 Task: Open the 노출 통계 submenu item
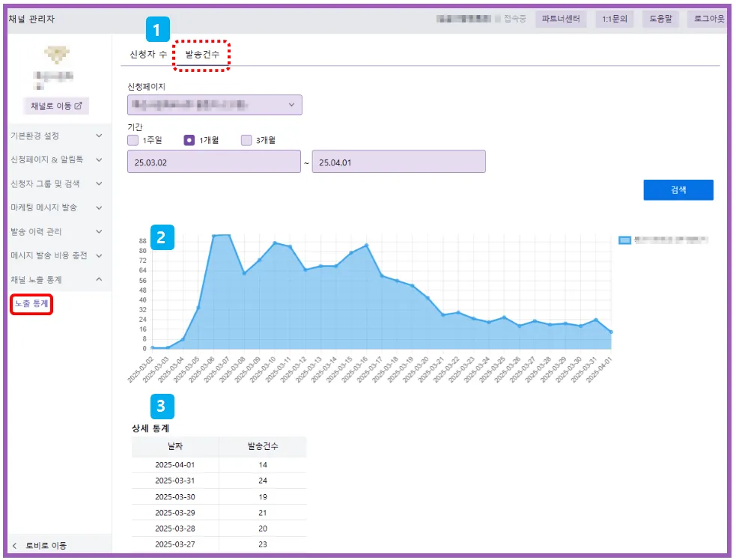31,304
